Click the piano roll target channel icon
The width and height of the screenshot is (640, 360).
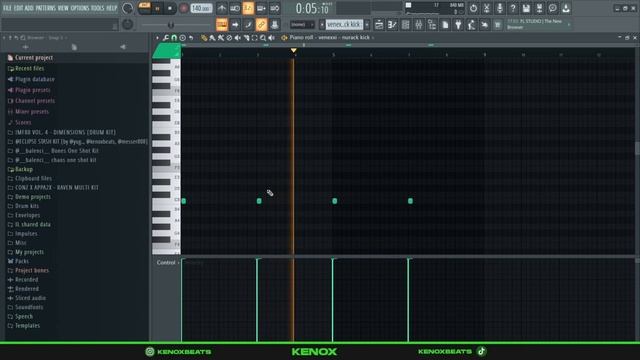(284, 38)
